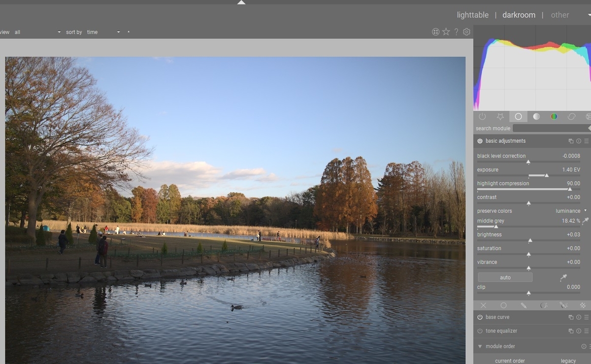The width and height of the screenshot is (591, 364).
Task: Select uniformly blend mode (circle icon)
Action: 503,305
